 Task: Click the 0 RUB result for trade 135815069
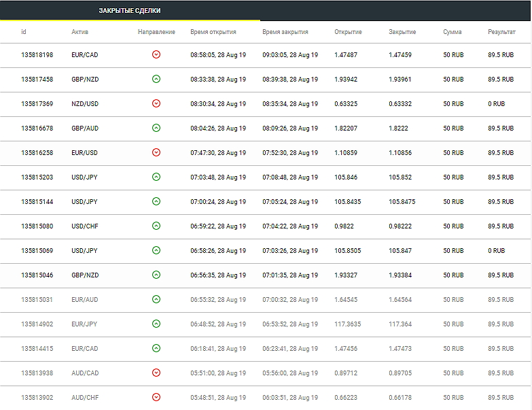pyautogui.click(x=497, y=250)
